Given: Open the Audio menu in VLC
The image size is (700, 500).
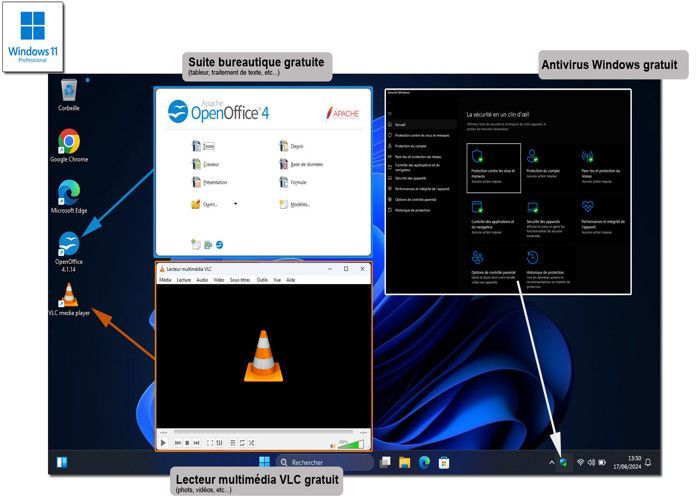Looking at the screenshot, I should tap(202, 280).
